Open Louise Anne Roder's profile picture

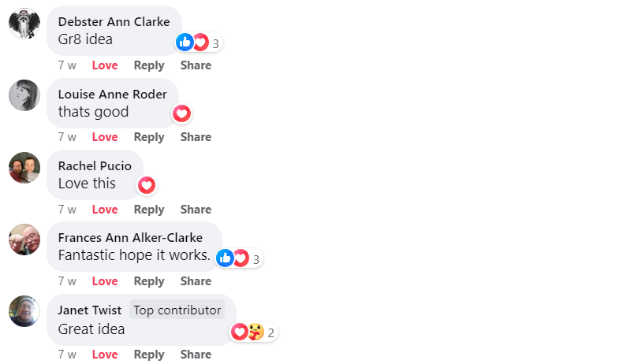coord(24,95)
